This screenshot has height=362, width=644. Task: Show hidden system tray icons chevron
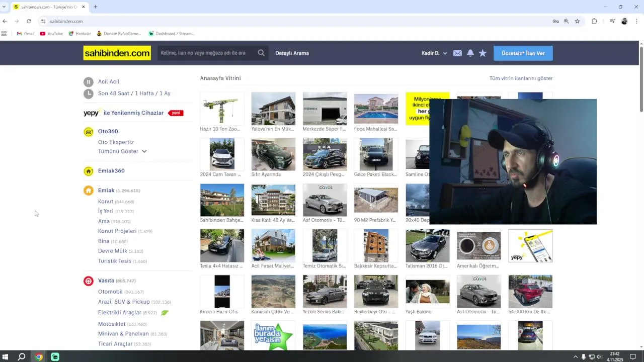(575, 357)
